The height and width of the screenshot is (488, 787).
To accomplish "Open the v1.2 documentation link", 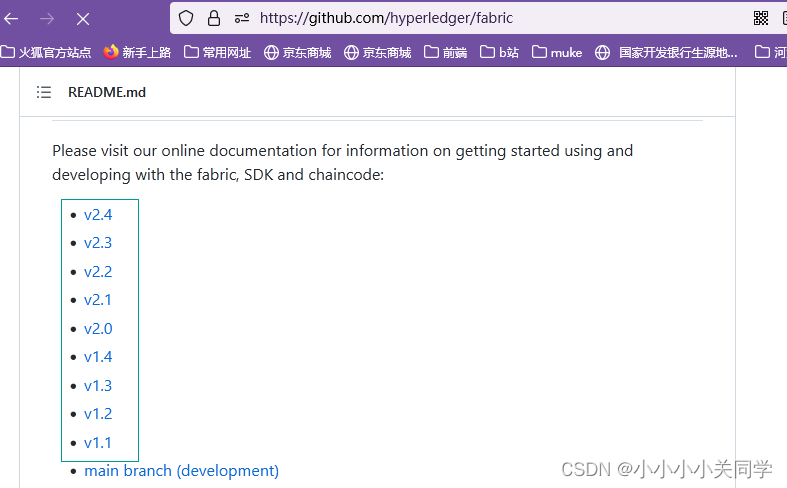I will [98, 414].
